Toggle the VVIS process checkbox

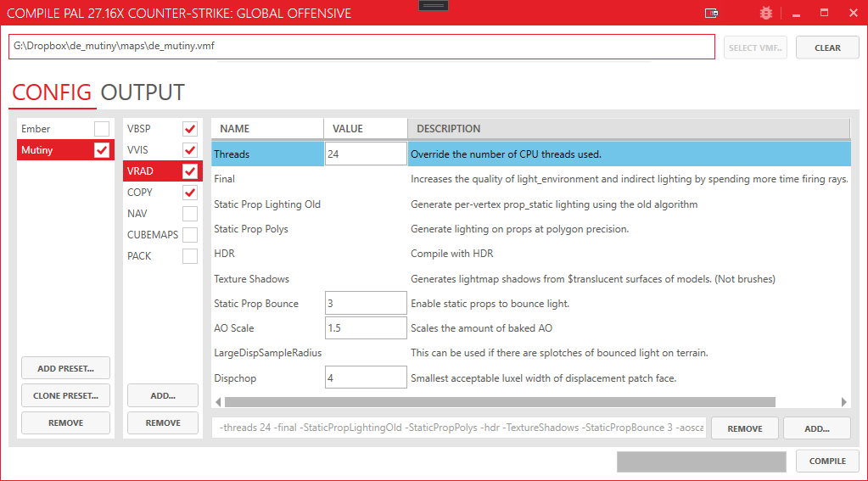190,150
